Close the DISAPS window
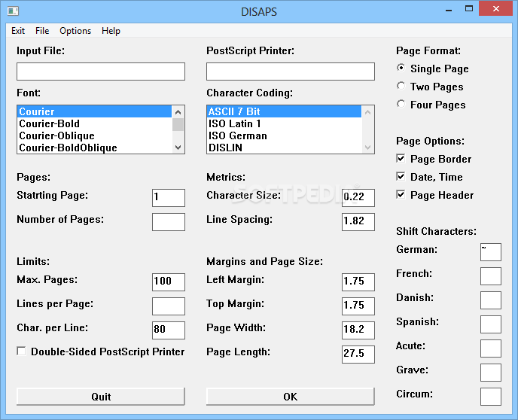Viewport: 518px width, 420px height. coord(496,9)
